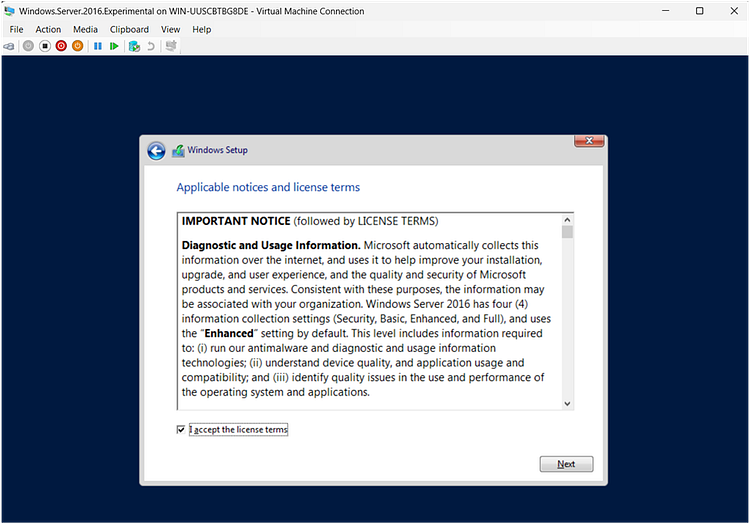Click the Virtual Machine Connection window icon
This screenshot has width=750, height=524.
pos(9,11)
